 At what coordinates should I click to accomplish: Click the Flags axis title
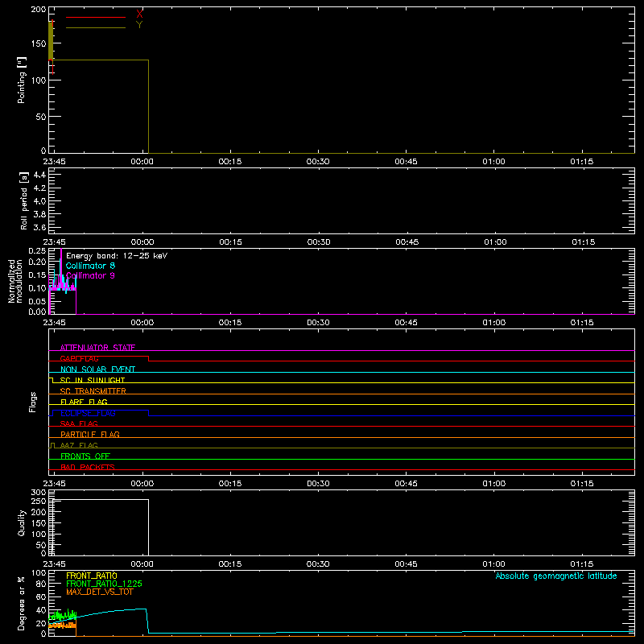[32, 402]
